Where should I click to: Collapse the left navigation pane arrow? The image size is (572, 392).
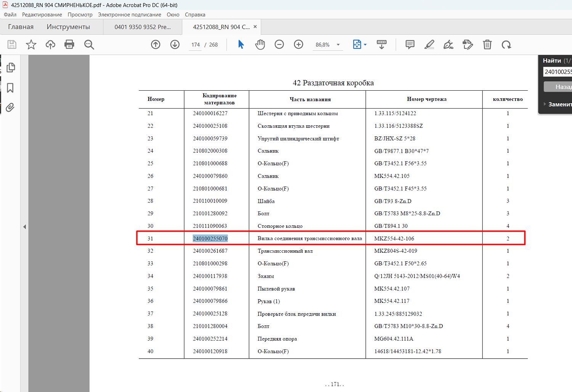[x=24, y=227]
